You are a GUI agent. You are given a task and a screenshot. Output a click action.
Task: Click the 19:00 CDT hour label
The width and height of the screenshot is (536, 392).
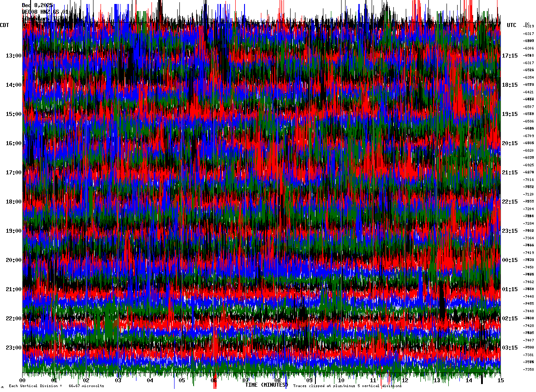(14, 231)
